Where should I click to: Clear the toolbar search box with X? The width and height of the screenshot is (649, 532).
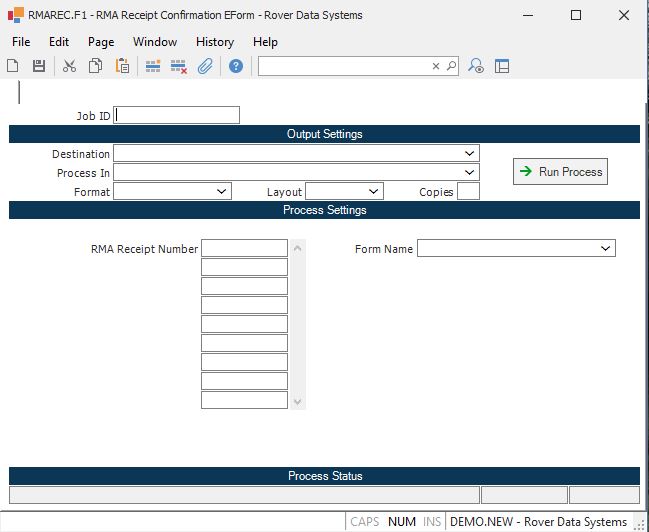coord(436,66)
